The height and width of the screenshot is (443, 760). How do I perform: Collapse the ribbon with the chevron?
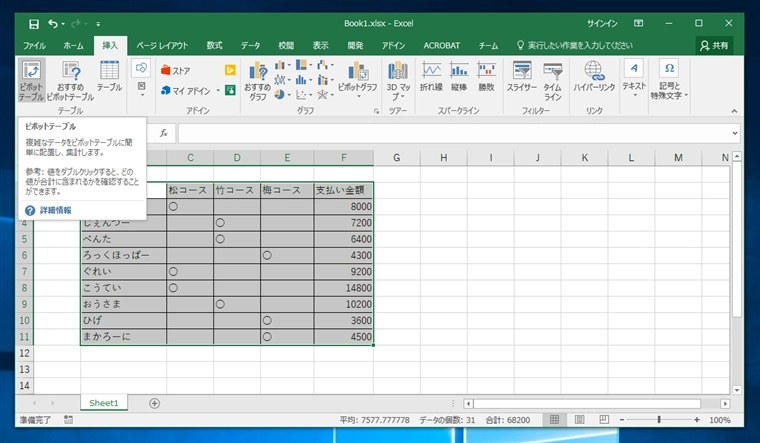click(734, 111)
